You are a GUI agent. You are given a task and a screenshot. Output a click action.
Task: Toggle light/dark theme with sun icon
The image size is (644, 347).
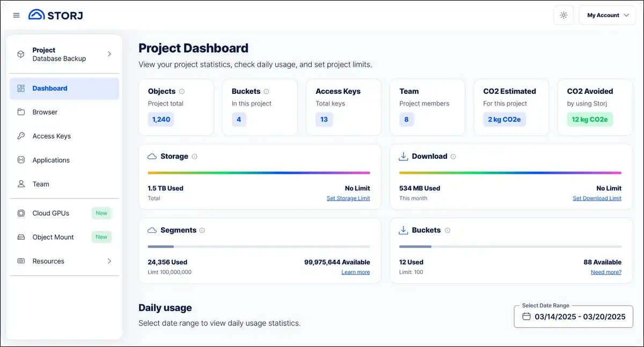pyautogui.click(x=563, y=15)
